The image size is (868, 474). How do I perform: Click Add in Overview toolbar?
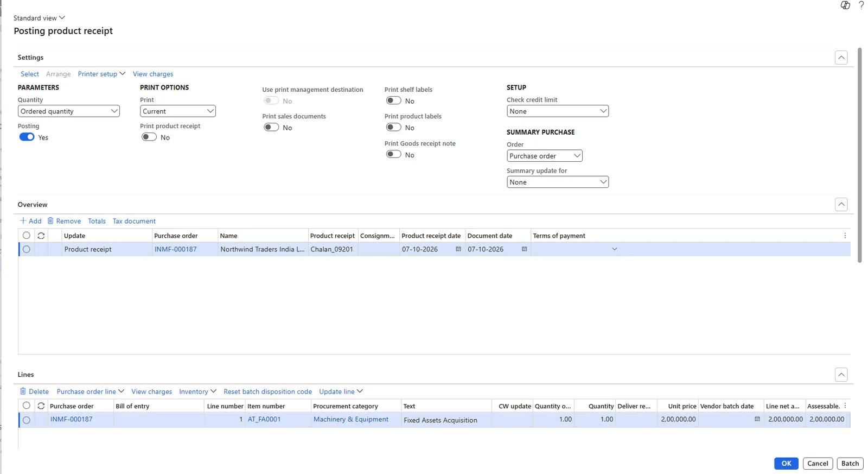click(x=30, y=221)
